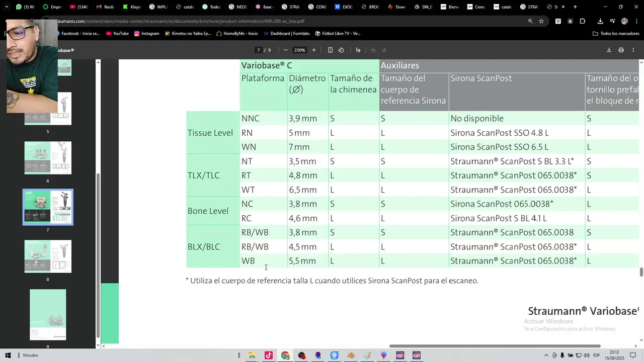
Task: Open the YouTube bookmark
Action: 117,34
